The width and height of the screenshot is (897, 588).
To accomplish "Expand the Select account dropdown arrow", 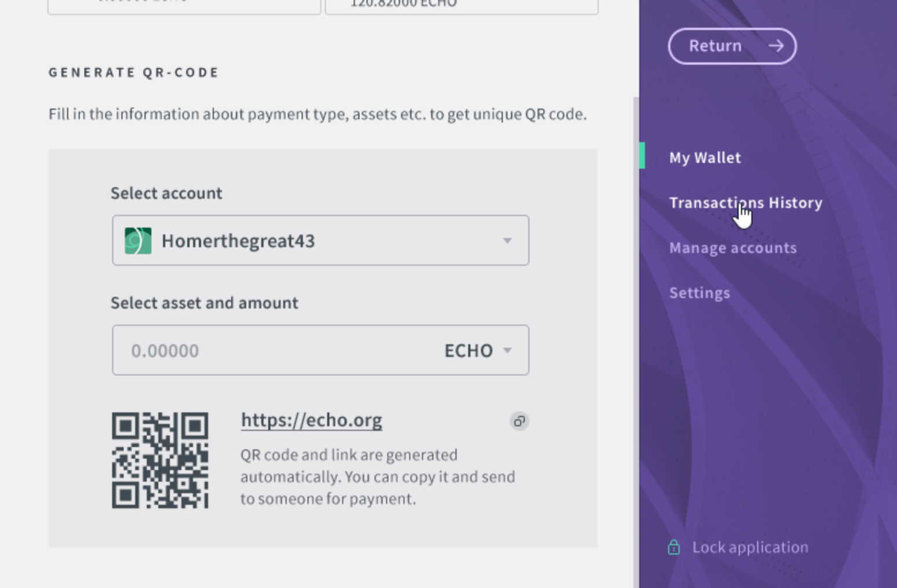I will (x=507, y=240).
